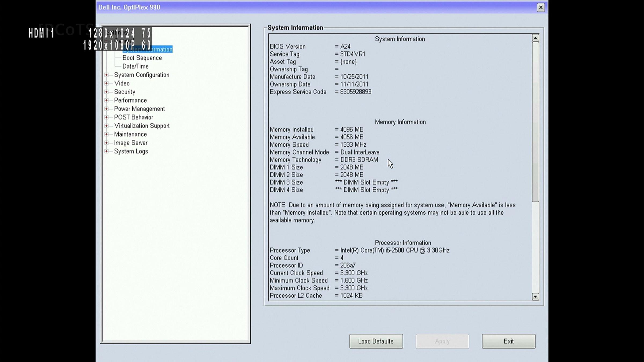The height and width of the screenshot is (362, 644).
Task: Click the Memory Information heading
Action: point(400,122)
